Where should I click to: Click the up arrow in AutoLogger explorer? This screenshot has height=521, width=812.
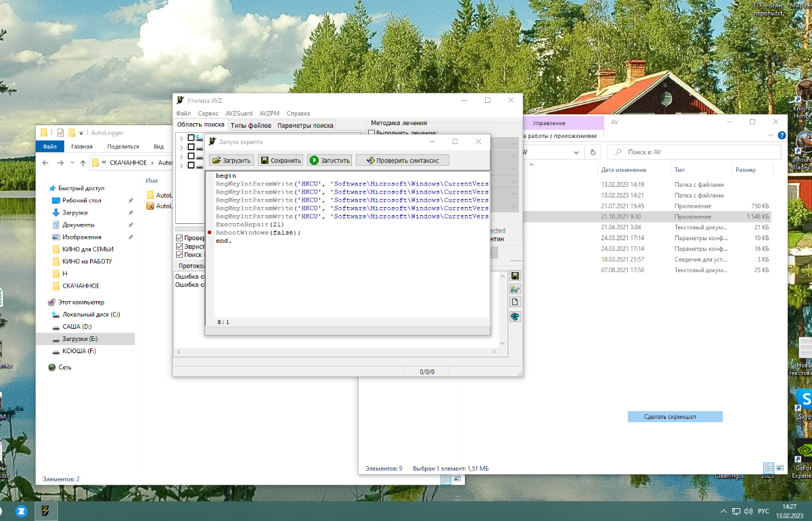(x=83, y=162)
